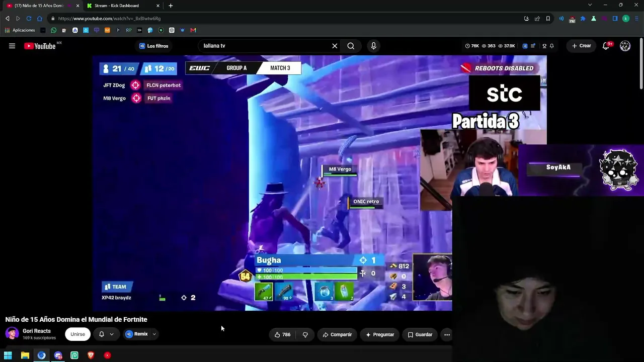Screen dimensions: 644x362
Task: Go to the YouTube home logo
Action: click(40, 46)
